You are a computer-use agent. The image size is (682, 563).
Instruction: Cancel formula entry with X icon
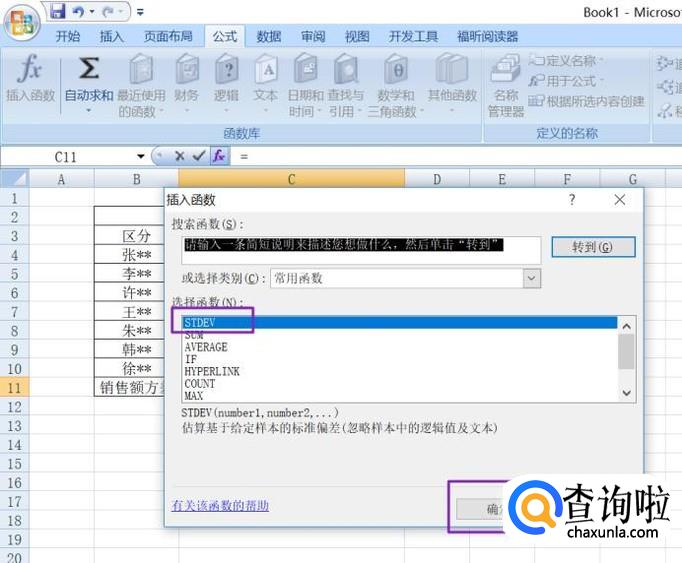coord(180,156)
